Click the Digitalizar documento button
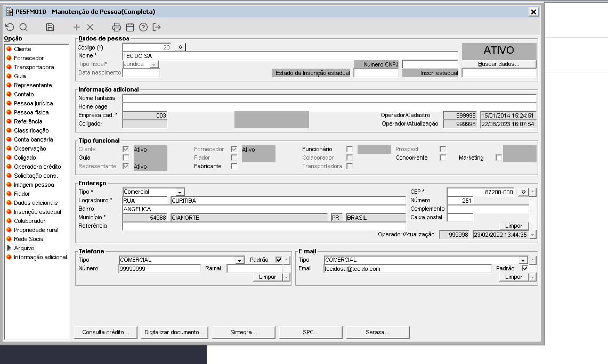 [x=174, y=332]
